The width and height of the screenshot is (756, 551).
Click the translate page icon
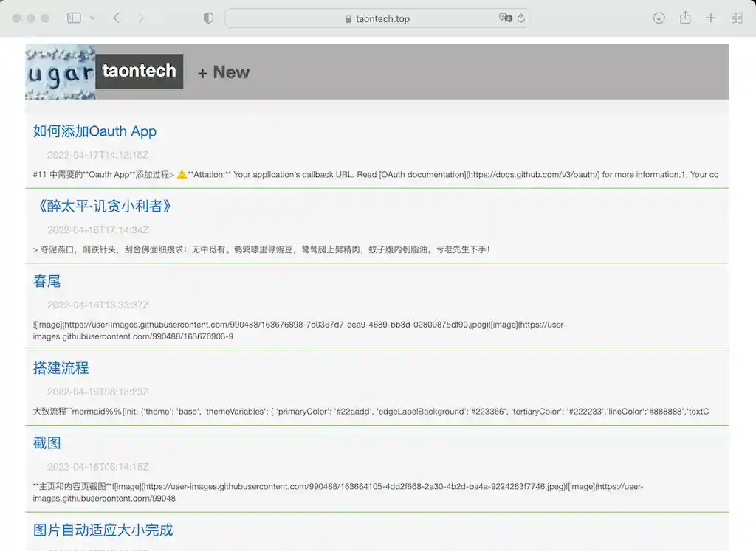505,18
